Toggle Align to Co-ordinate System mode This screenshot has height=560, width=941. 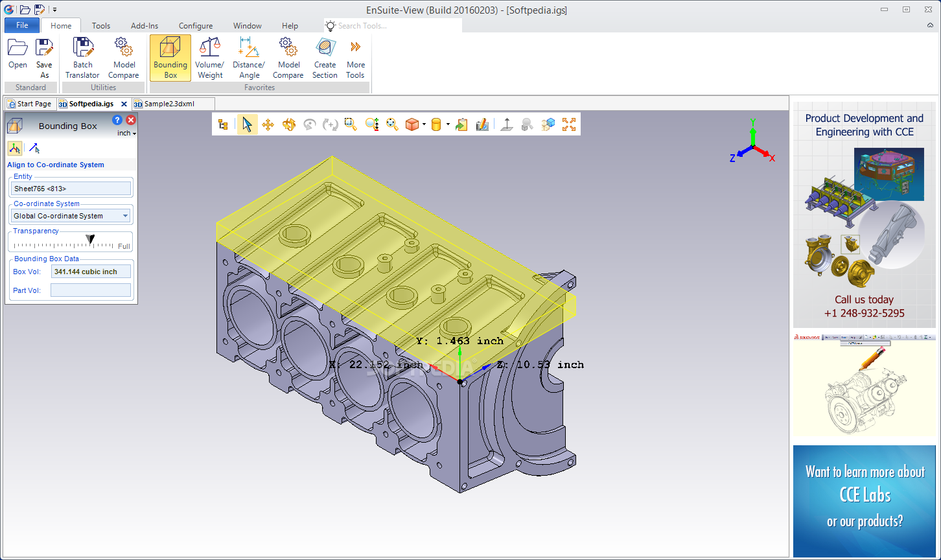15,148
